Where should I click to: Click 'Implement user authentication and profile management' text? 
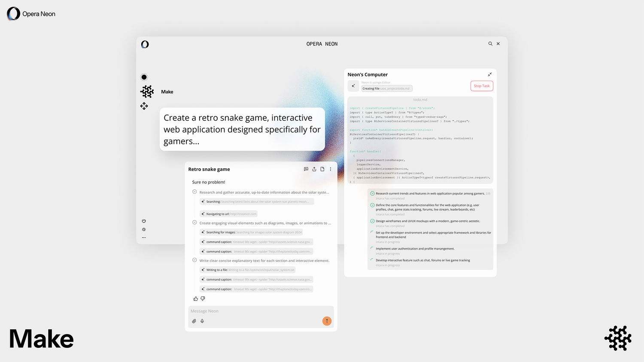pyautogui.click(x=415, y=249)
